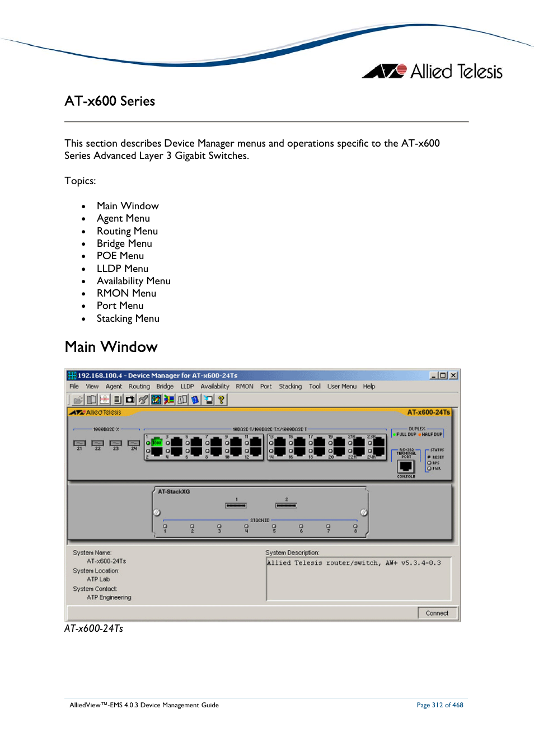534x756 pixels.
Task: Select AT-StackXG stacking port 2
Action: 286,505
